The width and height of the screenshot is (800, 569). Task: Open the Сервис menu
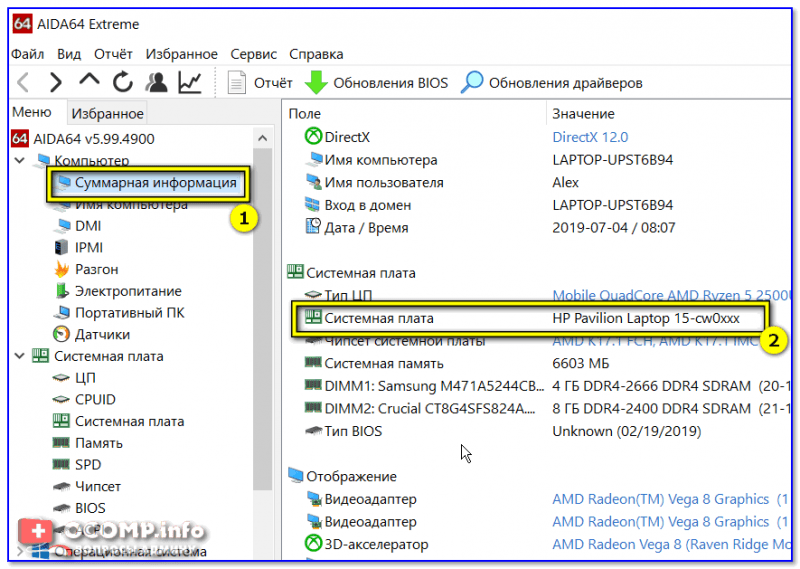254,54
